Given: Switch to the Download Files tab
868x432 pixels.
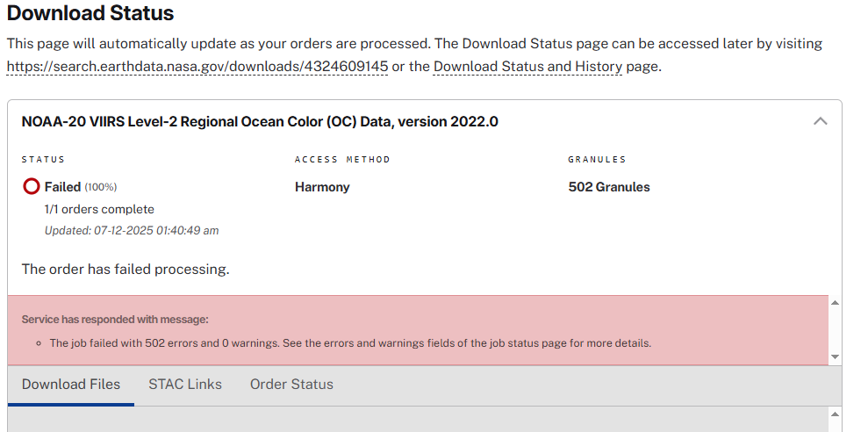Looking at the screenshot, I should click(x=71, y=385).
